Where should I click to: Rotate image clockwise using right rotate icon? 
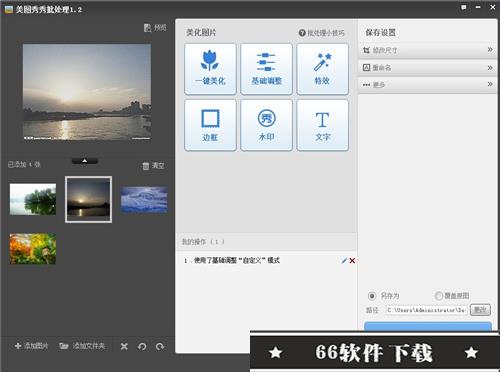pos(160,346)
